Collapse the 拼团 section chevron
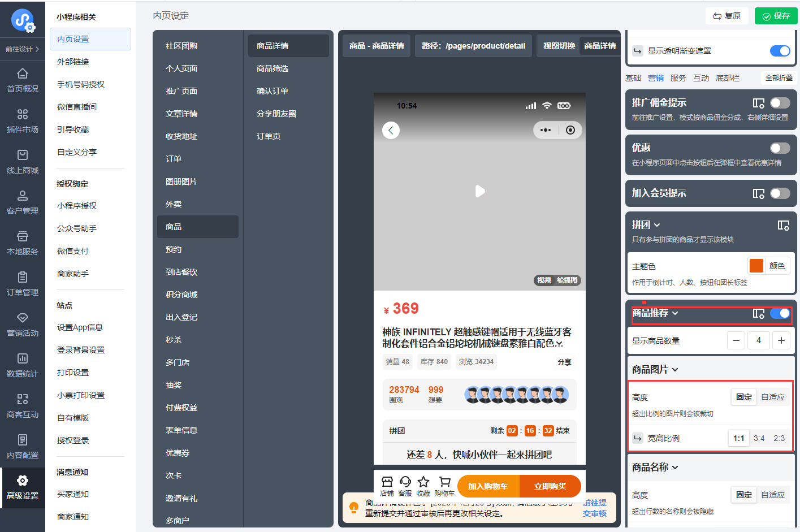 point(657,225)
